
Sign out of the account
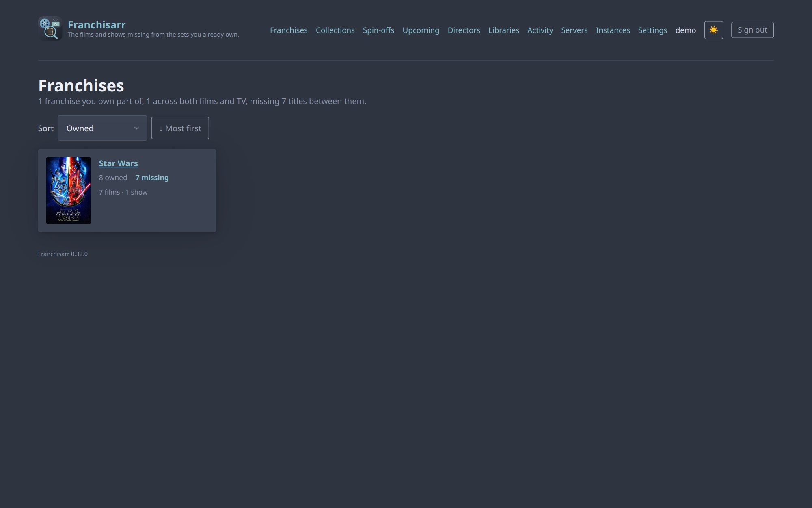point(752,30)
